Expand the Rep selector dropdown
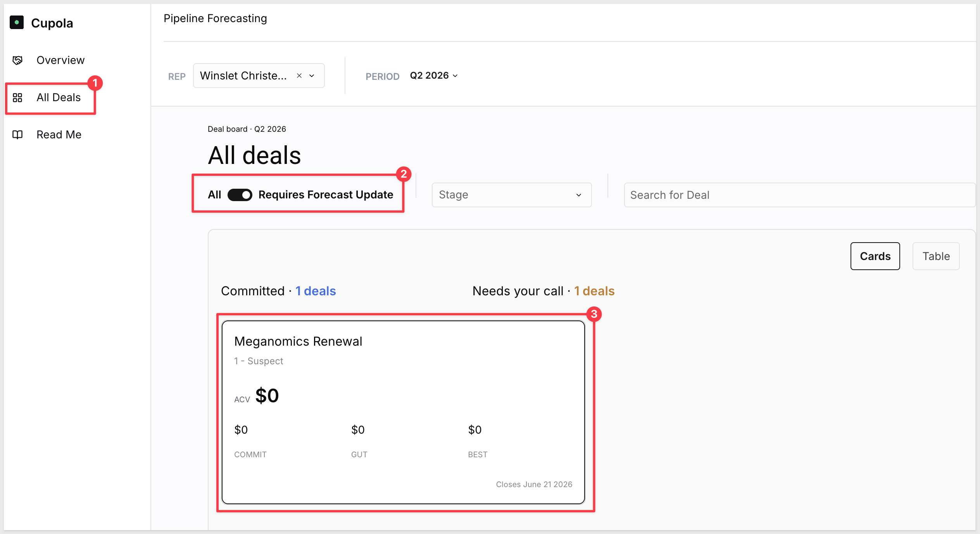 tap(312, 76)
